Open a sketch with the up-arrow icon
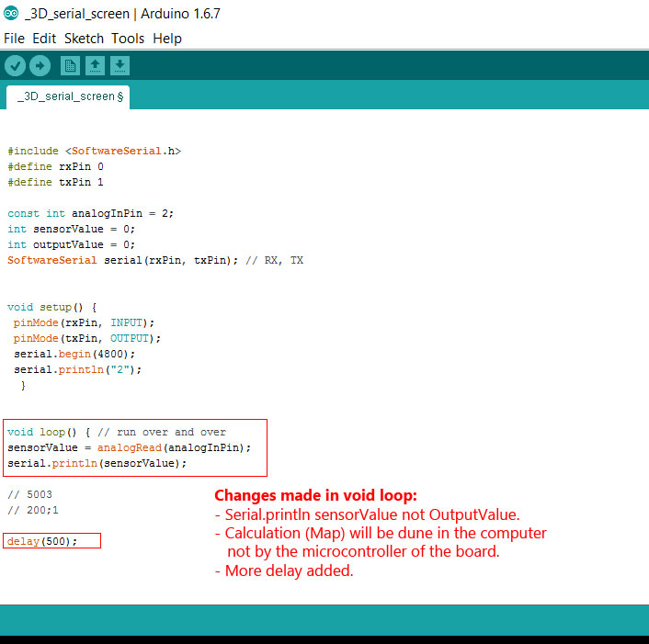The image size is (649, 644). coord(95,66)
